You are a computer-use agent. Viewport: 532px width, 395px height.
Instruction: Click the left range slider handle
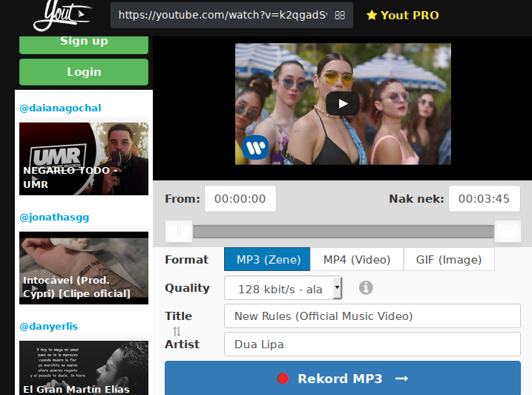click(179, 232)
